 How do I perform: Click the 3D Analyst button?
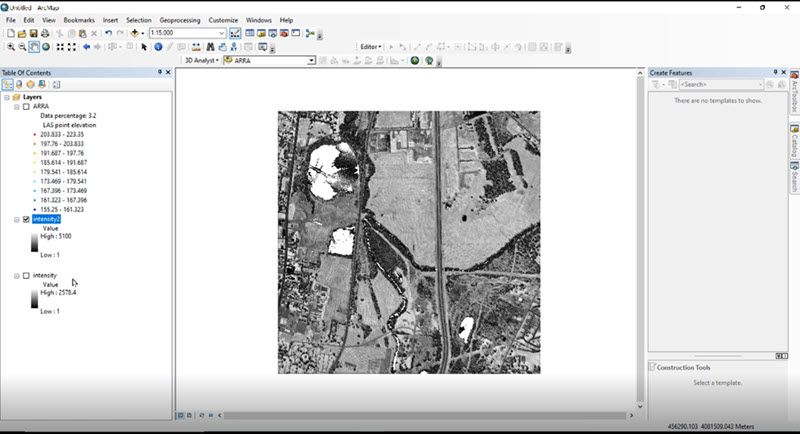(x=201, y=60)
